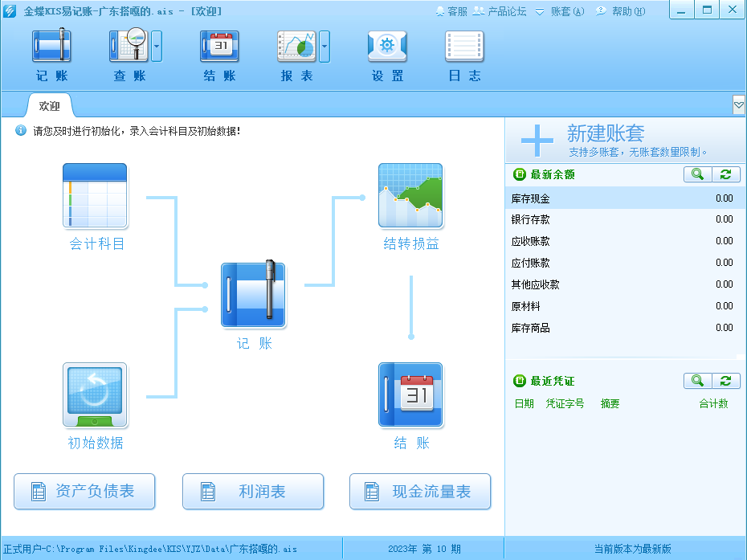This screenshot has width=747, height=560.
Task: Click 当前版本为最新版 status text
Action: tap(632, 549)
